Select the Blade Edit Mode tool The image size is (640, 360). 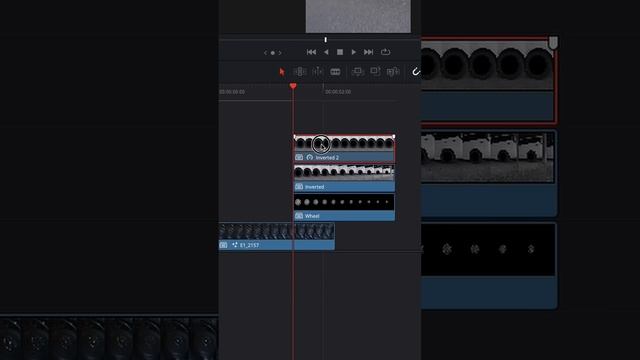point(335,72)
